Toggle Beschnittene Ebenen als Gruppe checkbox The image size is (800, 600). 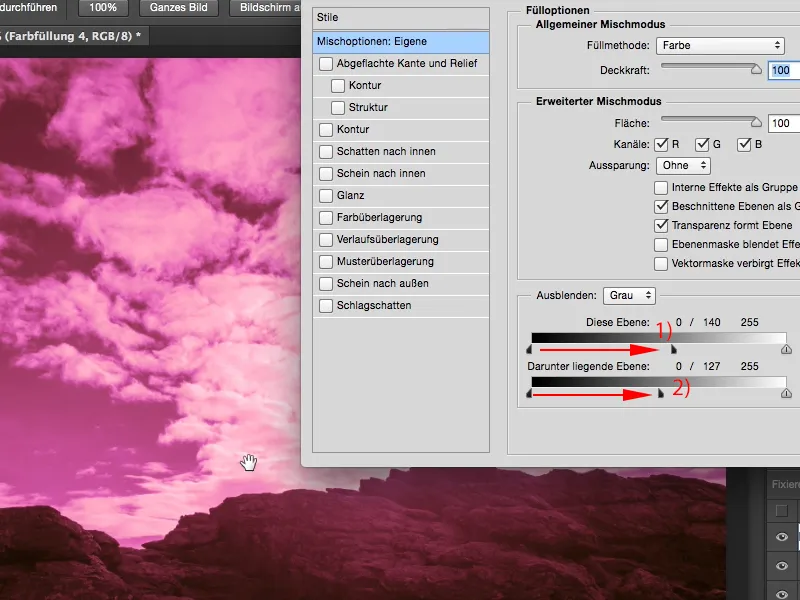coord(661,207)
